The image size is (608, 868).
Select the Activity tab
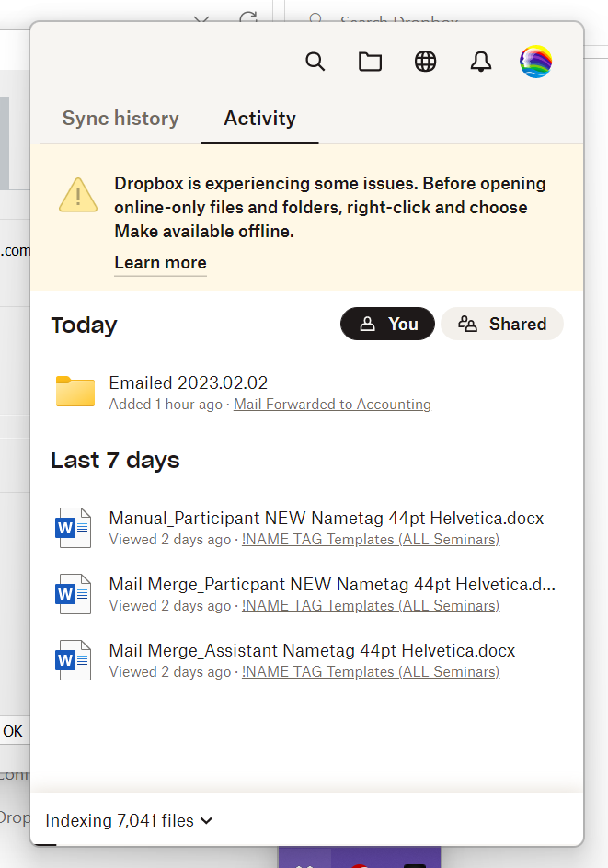pyautogui.click(x=259, y=118)
